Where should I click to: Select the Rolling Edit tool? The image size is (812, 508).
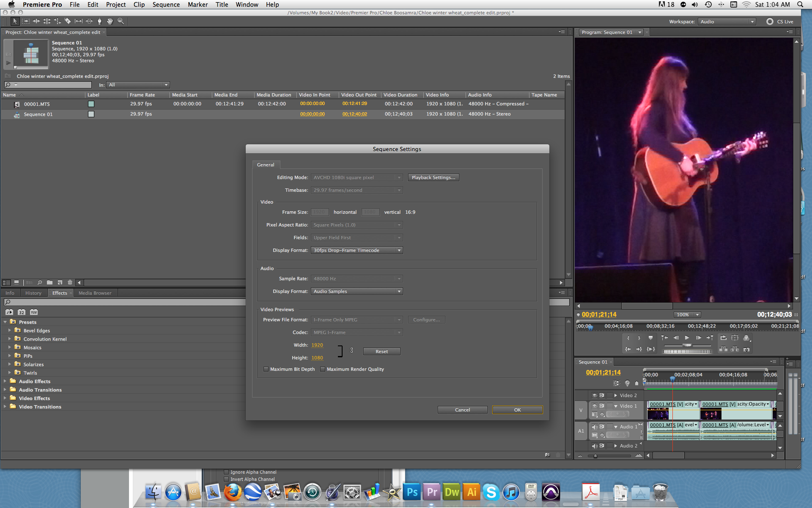click(47, 21)
